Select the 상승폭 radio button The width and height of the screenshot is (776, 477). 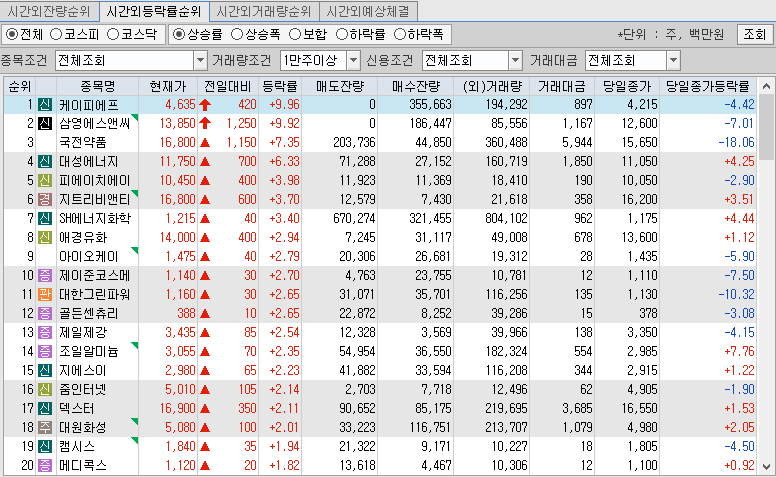237,35
